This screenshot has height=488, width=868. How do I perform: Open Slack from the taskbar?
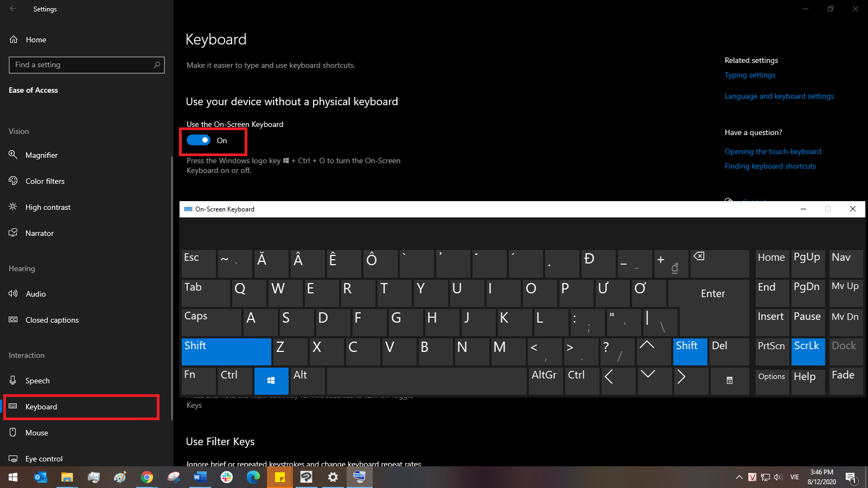click(x=227, y=477)
